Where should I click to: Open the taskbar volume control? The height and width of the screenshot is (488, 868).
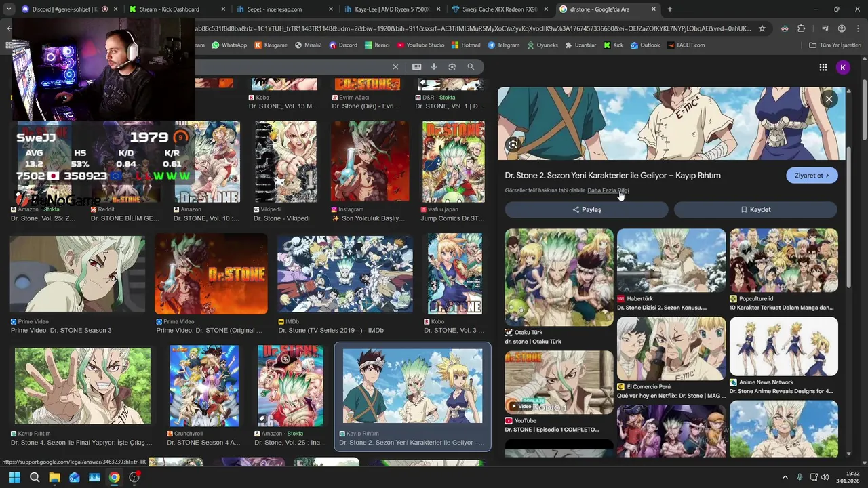click(825, 477)
